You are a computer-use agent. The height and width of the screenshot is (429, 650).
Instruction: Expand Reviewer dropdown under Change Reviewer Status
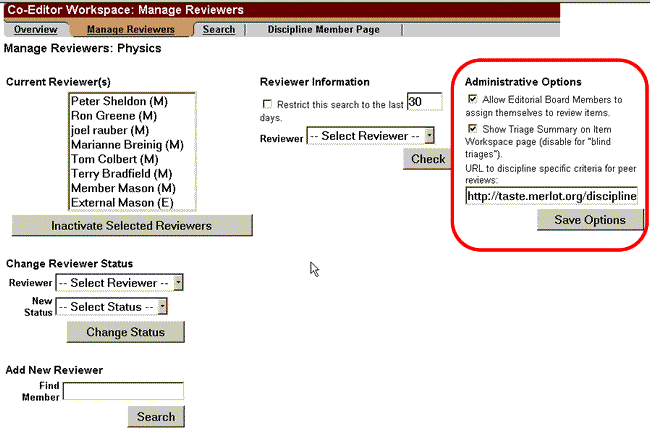(120, 283)
